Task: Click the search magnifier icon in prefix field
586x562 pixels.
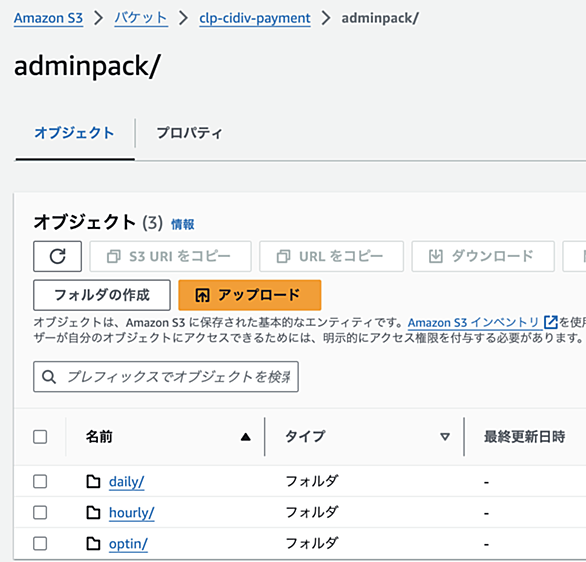Action: [x=49, y=377]
